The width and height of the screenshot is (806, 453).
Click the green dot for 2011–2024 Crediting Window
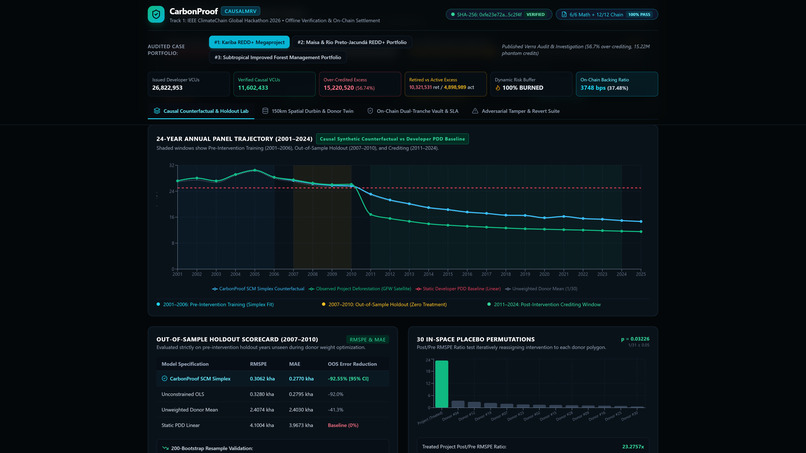(x=489, y=304)
